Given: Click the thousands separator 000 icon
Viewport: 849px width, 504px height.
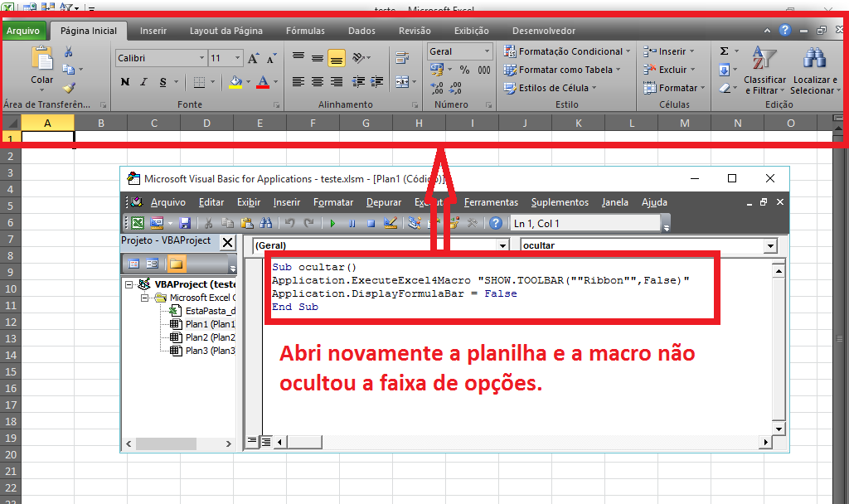Looking at the screenshot, I should 484,70.
